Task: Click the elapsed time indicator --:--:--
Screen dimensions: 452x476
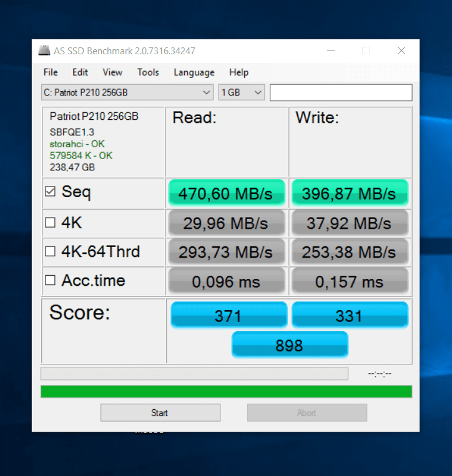Action: 380,374
